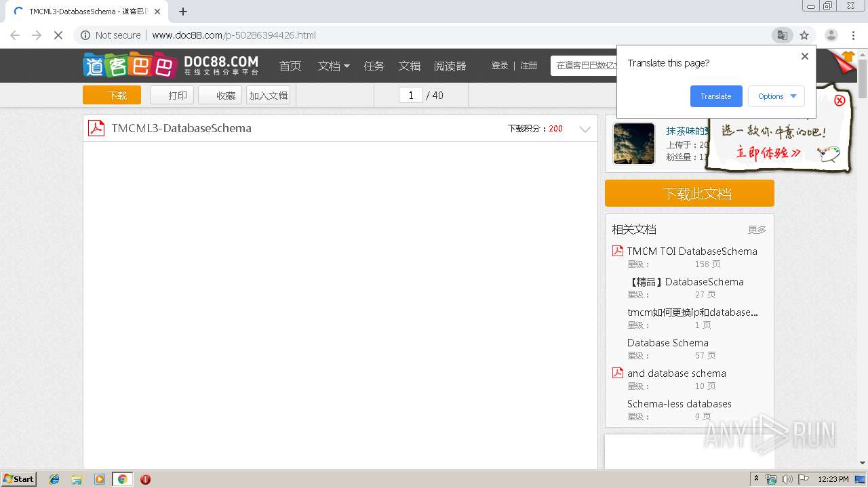Open TMCM TOI DatabaseSchema document

(692, 251)
